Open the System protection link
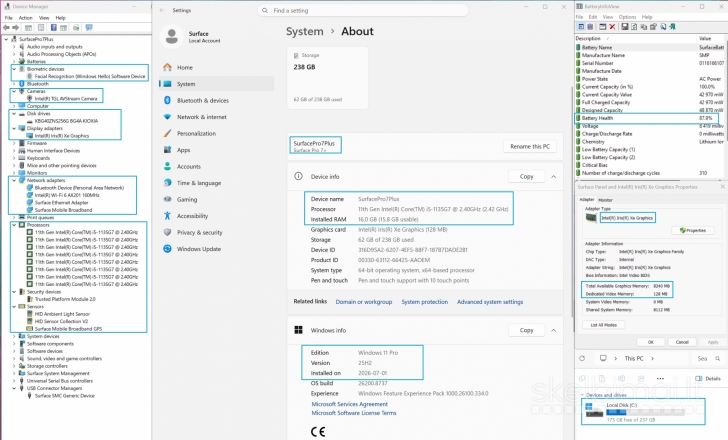The width and height of the screenshot is (728, 440). coord(424,302)
